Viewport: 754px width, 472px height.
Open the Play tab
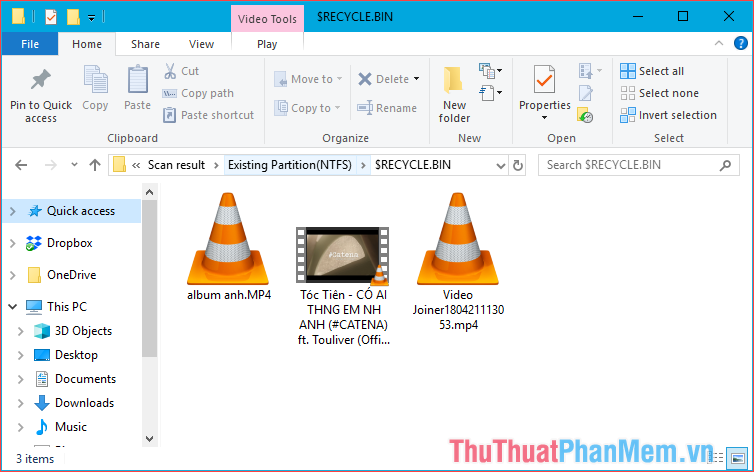click(x=267, y=44)
